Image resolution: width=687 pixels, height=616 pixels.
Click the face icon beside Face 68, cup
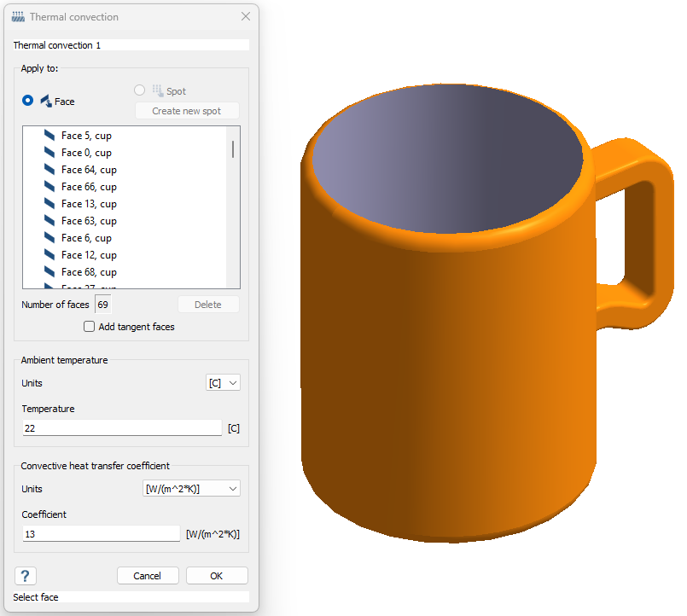point(49,272)
